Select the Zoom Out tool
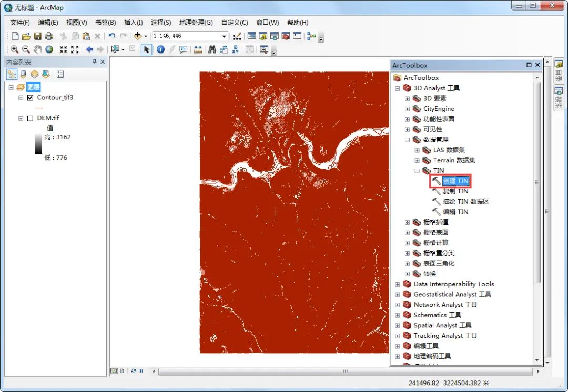568x392 pixels. (x=26, y=49)
